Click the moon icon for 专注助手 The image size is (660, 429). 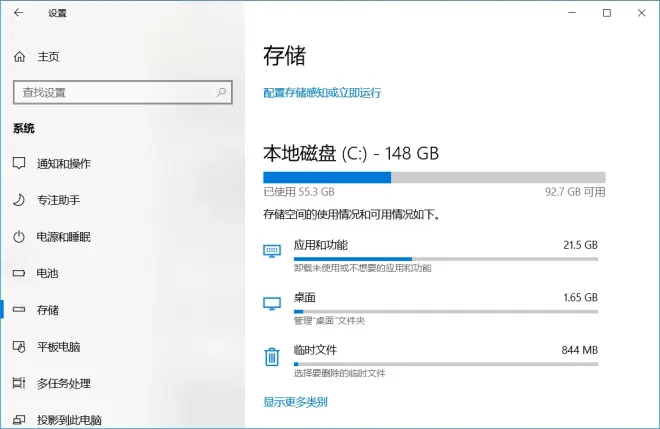click(19, 200)
